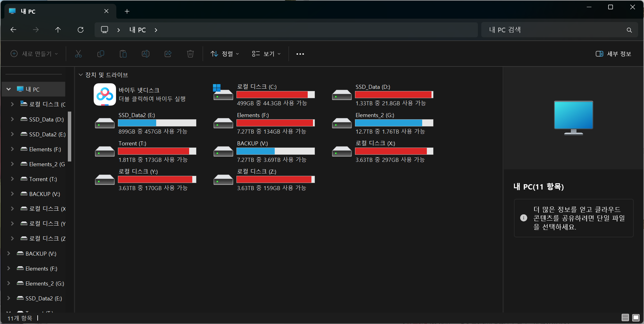Image resolution: width=644 pixels, height=324 pixels.
Task: Click 내 PC in the address bar breadcrumb
Action: tap(138, 30)
